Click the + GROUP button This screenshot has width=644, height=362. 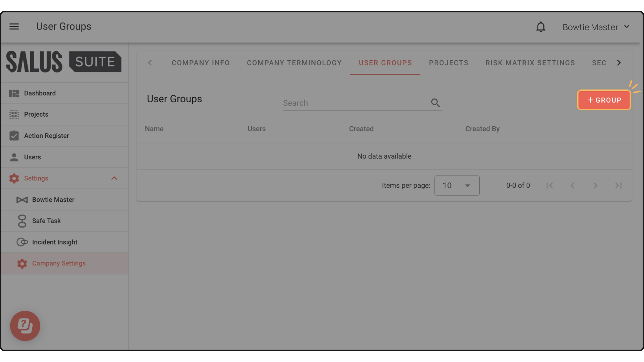(604, 100)
